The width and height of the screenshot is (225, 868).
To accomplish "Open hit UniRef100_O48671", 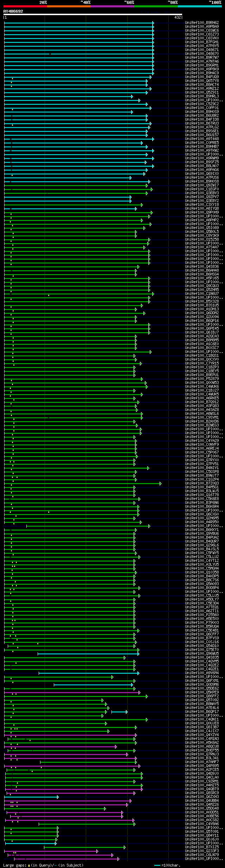I will click(202, 50).
